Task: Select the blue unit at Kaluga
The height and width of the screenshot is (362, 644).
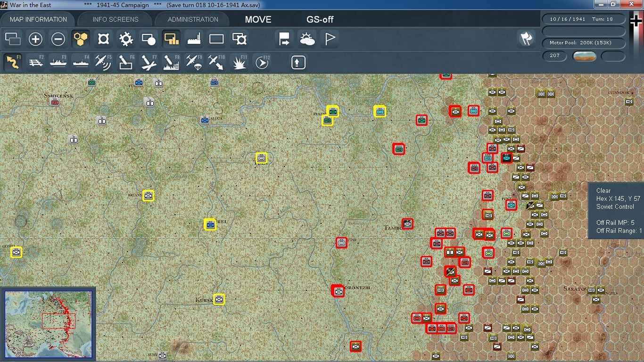Action: tap(205, 120)
